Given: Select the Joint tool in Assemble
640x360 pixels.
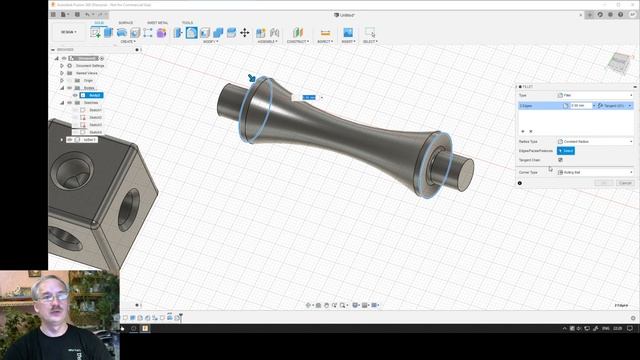Looking at the screenshot, I should 274,33.
